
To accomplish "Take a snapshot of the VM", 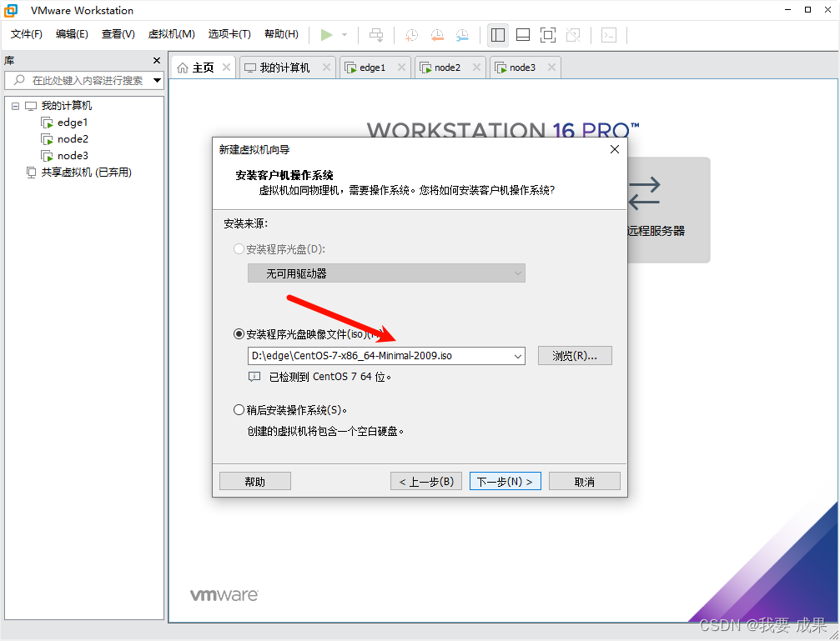I will pyautogui.click(x=410, y=35).
